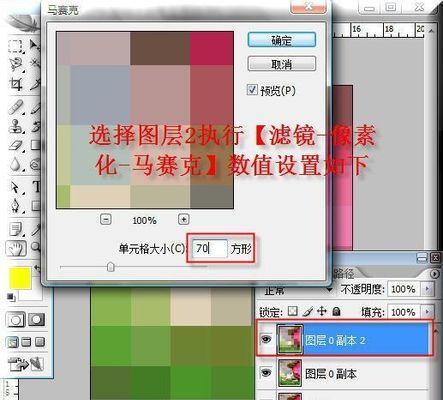Choose Standard Screen mode
This screenshot has width=443, height=400.
[13, 342]
